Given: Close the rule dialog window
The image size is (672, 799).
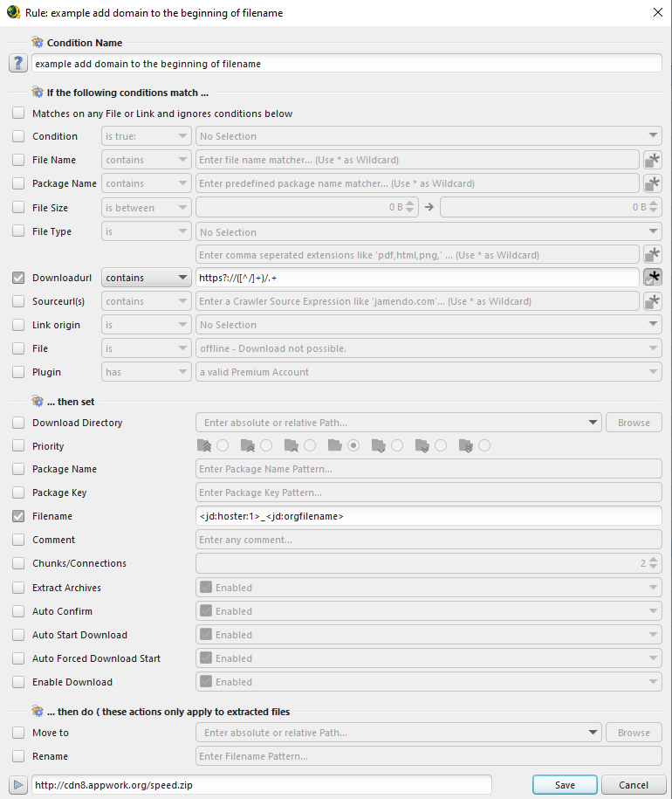Looking at the screenshot, I should point(658,12).
